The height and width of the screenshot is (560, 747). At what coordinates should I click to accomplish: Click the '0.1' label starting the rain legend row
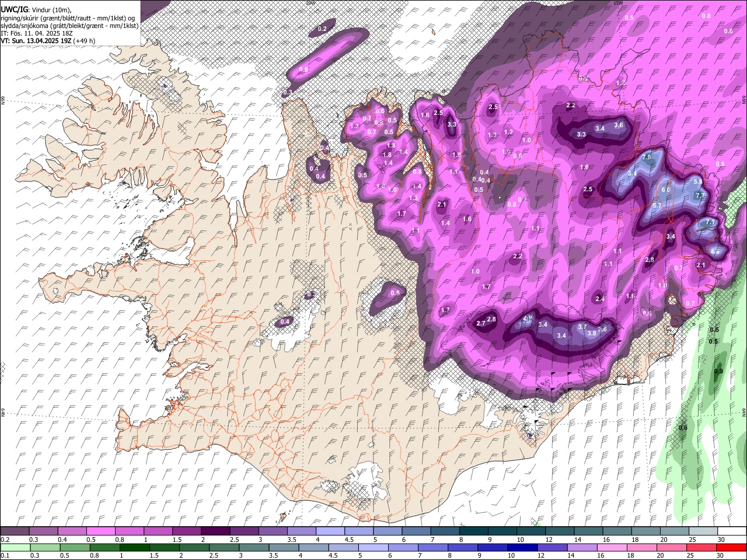pyautogui.click(x=5, y=556)
